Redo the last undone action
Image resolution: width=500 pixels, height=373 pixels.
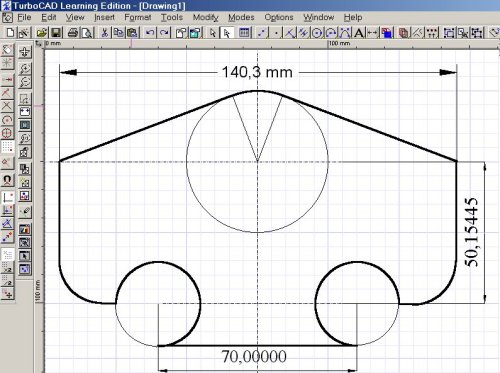164,32
